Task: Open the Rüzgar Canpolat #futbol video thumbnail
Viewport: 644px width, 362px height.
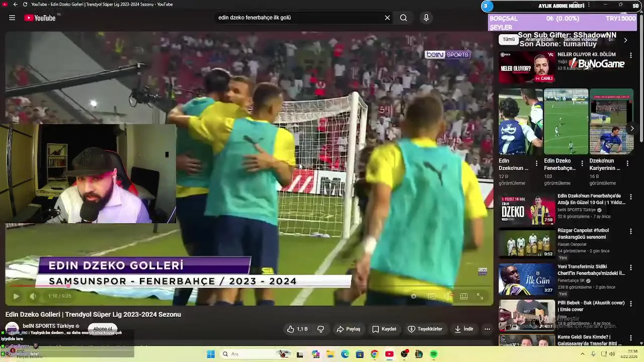Action: [526, 244]
